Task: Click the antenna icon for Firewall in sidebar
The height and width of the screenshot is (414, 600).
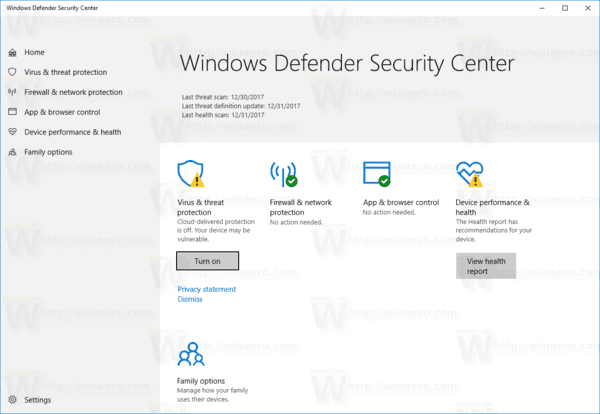Action: 12,92
